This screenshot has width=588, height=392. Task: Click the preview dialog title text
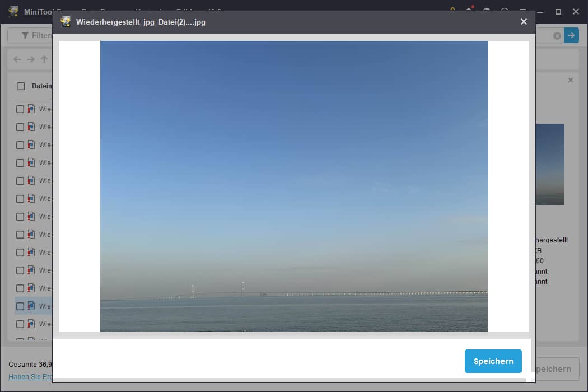click(141, 22)
